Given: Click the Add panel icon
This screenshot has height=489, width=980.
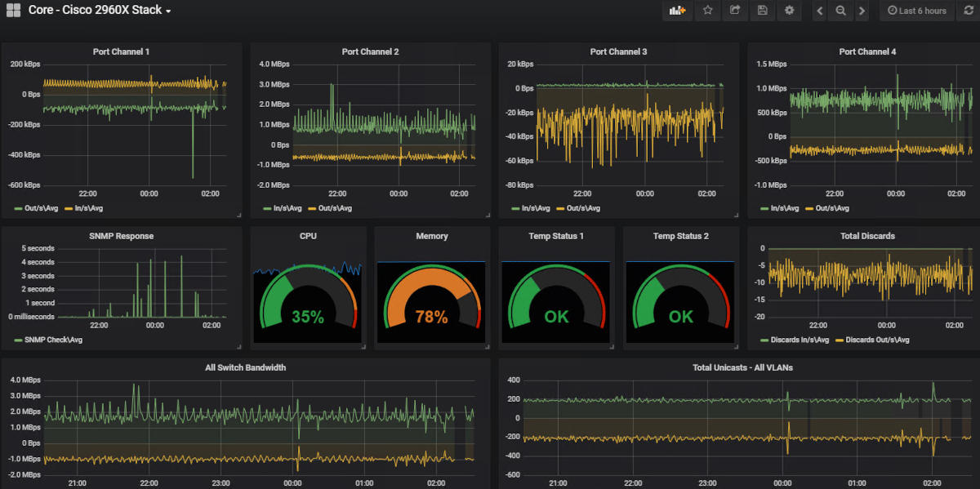Looking at the screenshot, I should [676, 11].
